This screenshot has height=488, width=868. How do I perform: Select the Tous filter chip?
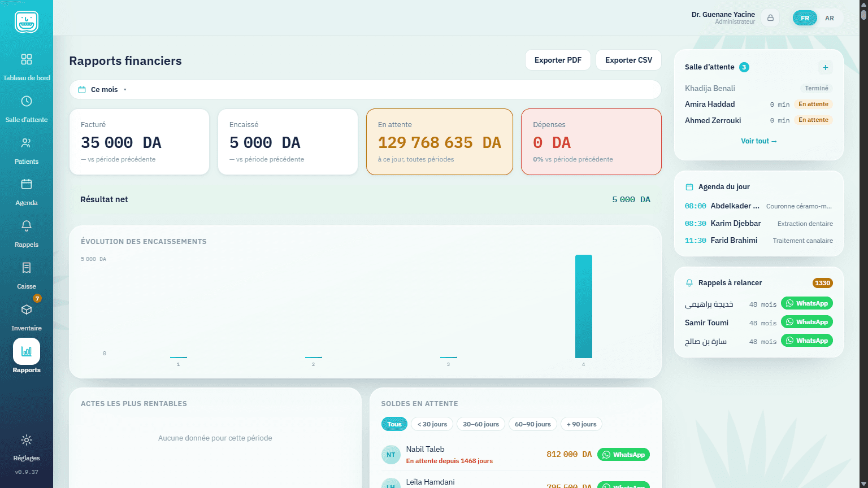point(394,424)
